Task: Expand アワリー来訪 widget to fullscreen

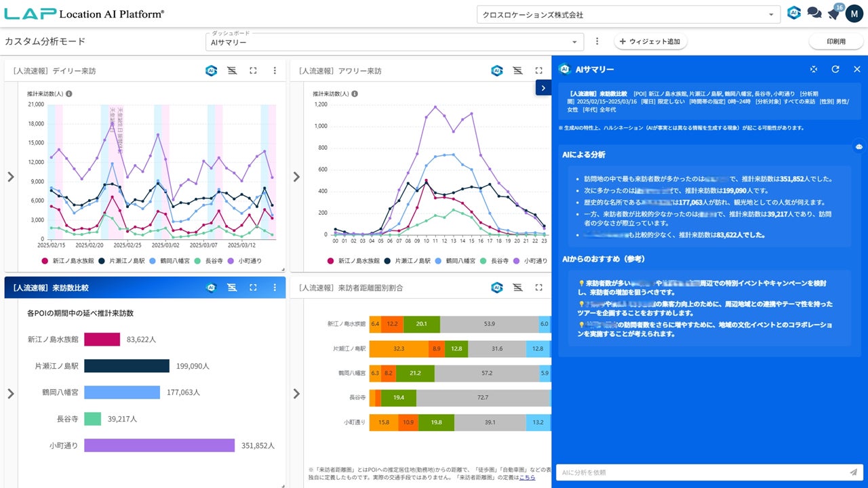Action: coord(539,70)
